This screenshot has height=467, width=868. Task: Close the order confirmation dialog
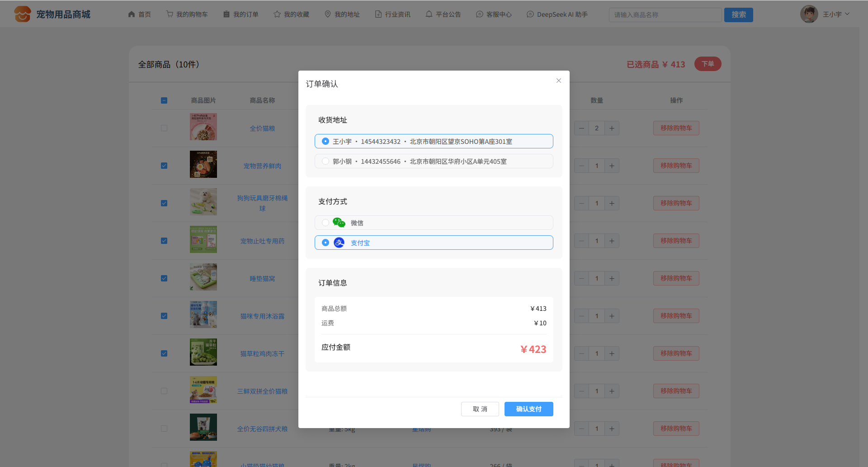559,81
